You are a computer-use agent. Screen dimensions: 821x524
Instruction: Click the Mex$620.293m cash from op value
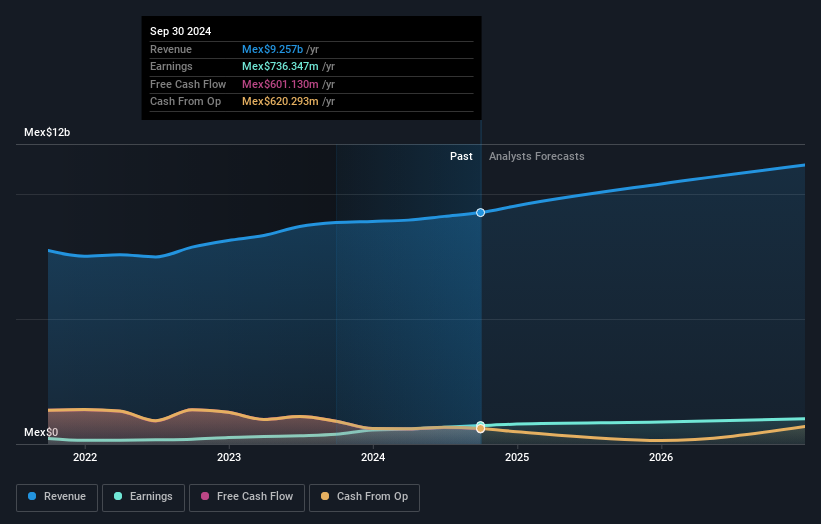tap(280, 102)
